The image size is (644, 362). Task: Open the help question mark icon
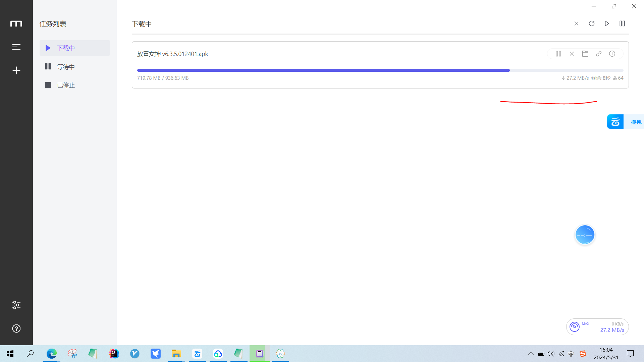pyautogui.click(x=16, y=328)
